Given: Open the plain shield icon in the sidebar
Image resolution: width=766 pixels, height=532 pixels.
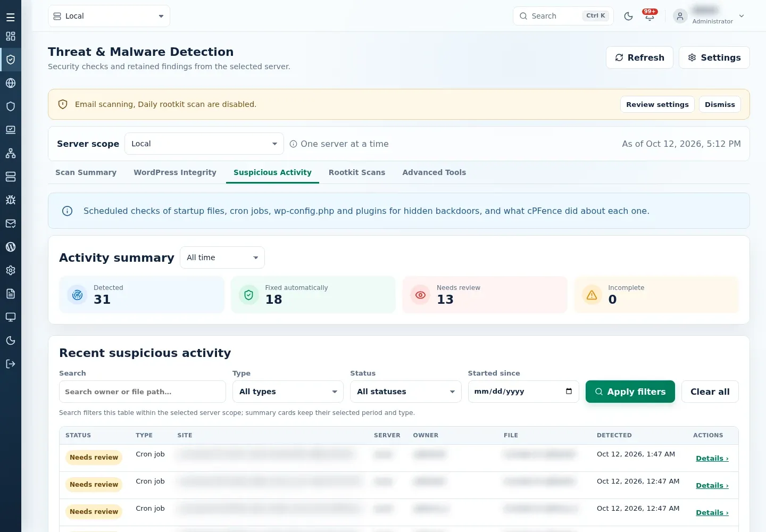Looking at the screenshot, I should (11, 106).
